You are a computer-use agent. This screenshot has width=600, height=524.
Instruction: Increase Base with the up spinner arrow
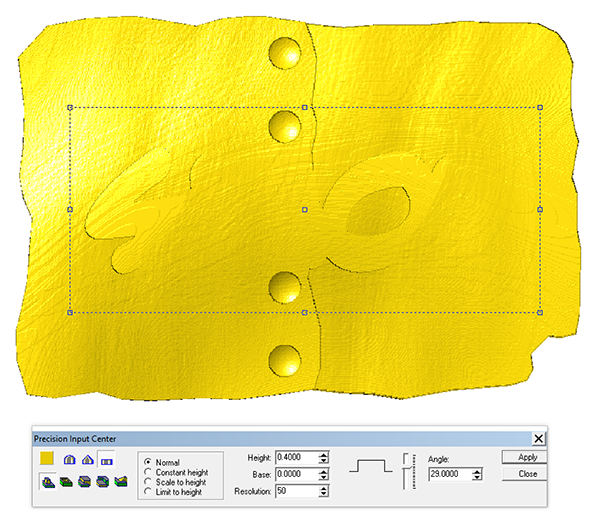[324, 472]
